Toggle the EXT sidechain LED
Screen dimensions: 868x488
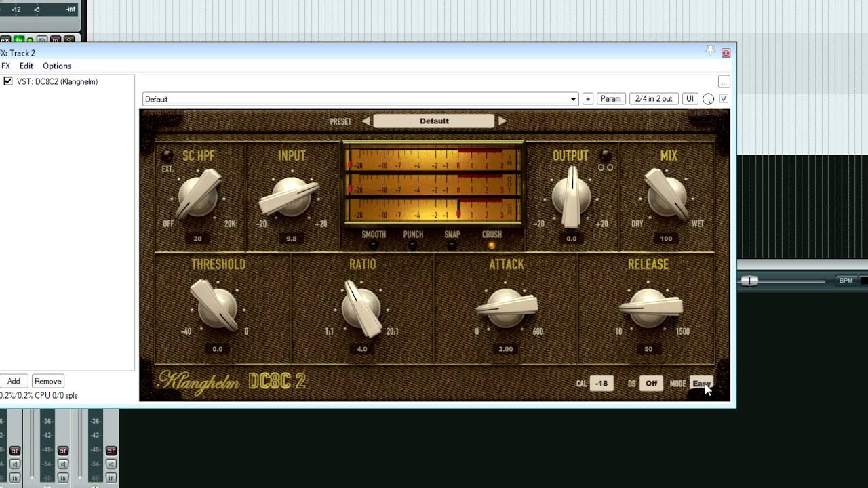point(167,155)
